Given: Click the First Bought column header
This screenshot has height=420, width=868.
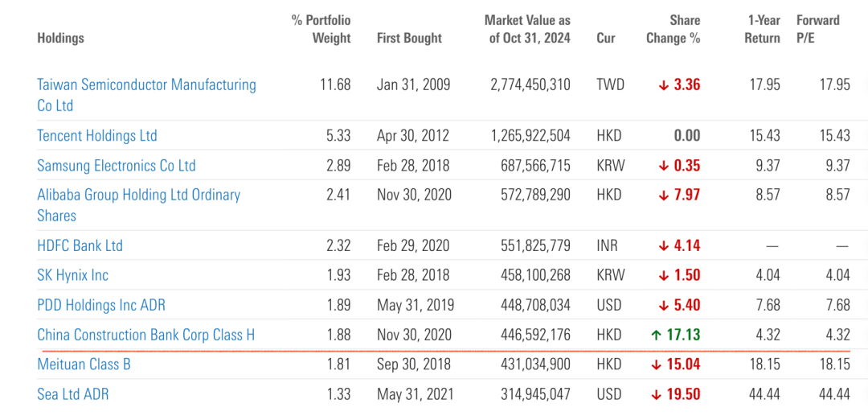Looking at the screenshot, I should 409,38.
